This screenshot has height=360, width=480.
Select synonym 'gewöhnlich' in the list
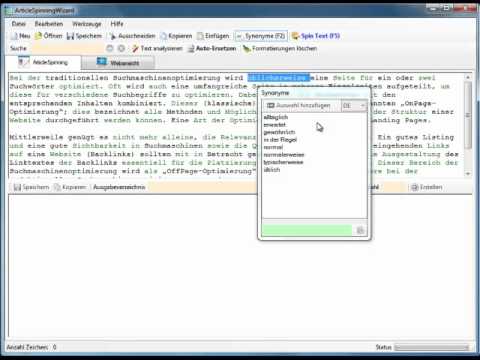pos(279,132)
